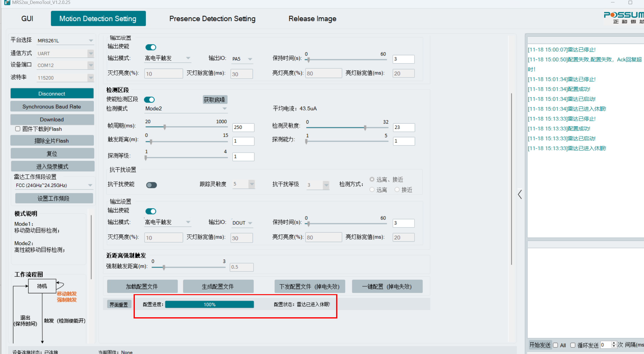Image resolution: width=644 pixels, height=354 pixels.
Task: Open the FCC radar band dropdown
Action: (x=90, y=185)
